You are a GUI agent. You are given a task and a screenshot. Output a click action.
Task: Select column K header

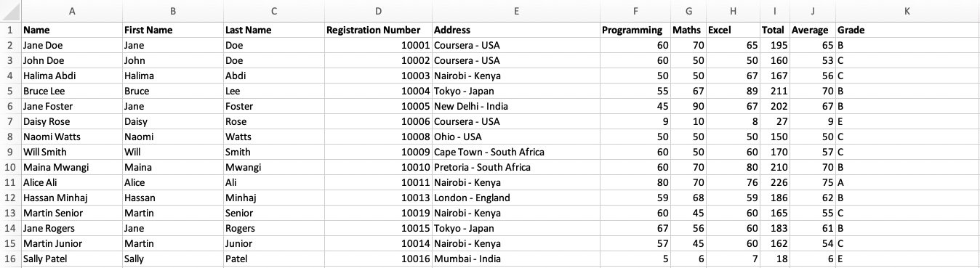pos(907,11)
